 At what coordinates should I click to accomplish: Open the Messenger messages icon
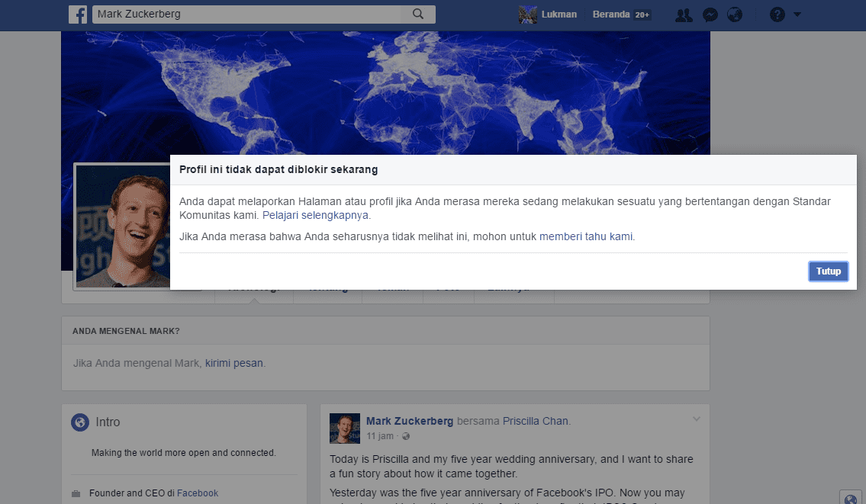pyautogui.click(x=710, y=15)
